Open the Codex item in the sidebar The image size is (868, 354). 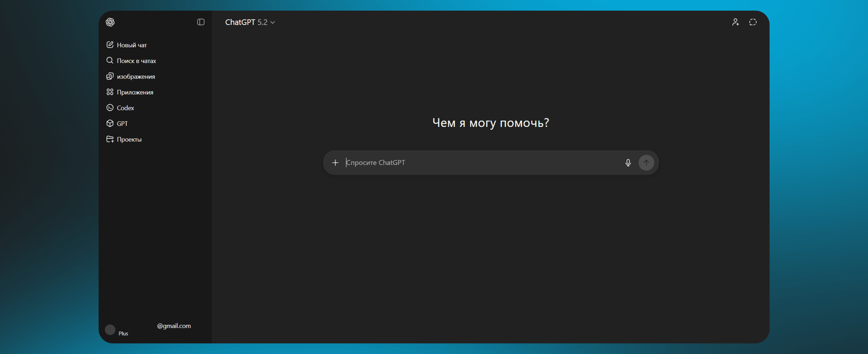tap(125, 108)
